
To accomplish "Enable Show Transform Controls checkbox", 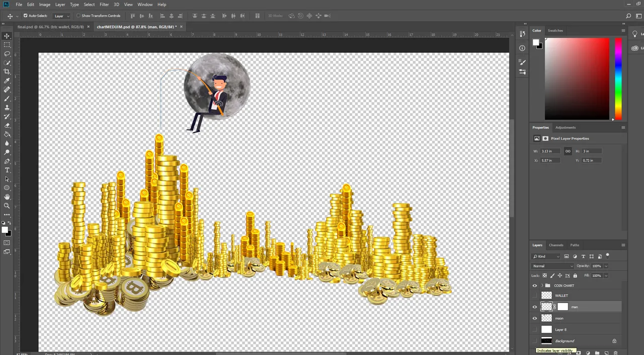I will pos(78,16).
